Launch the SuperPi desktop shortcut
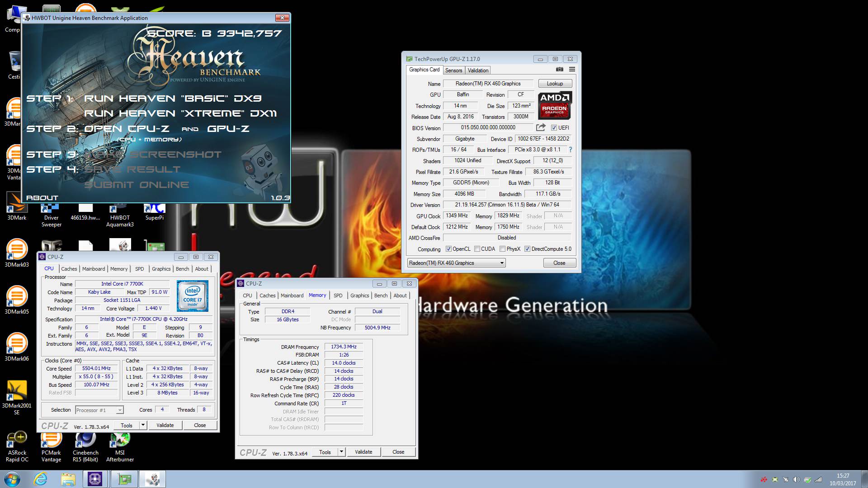The image size is (868, 488). 155,212
